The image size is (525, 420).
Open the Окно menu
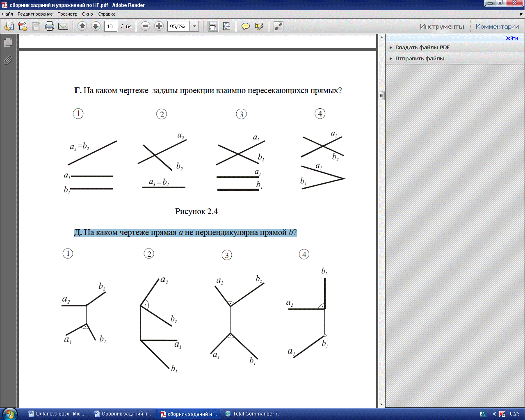87,14
